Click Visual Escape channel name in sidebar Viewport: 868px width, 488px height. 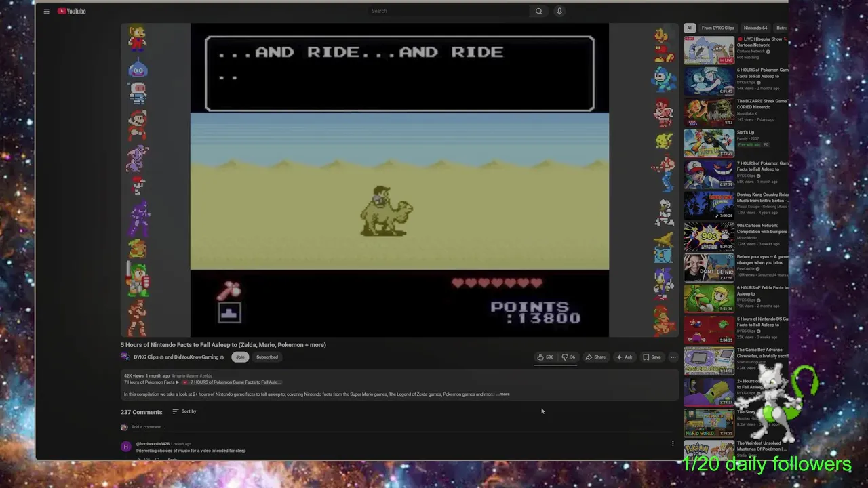click(762, 207)
